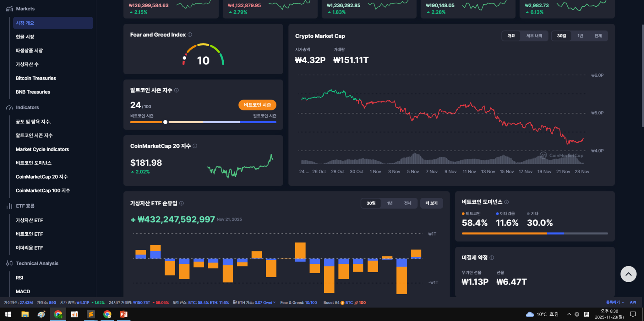Open 현물 시장 in the sidebar
The image size is (644, 321).
click(x=25, y=37)
